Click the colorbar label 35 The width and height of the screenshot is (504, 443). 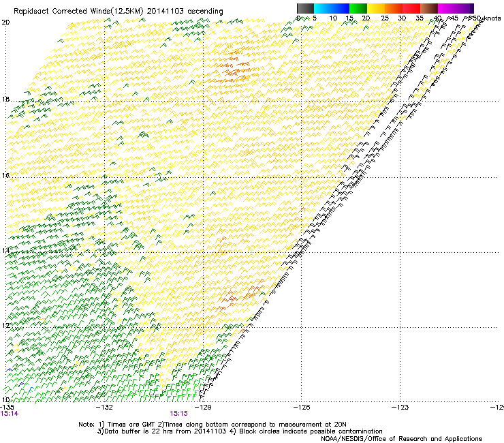420,18
